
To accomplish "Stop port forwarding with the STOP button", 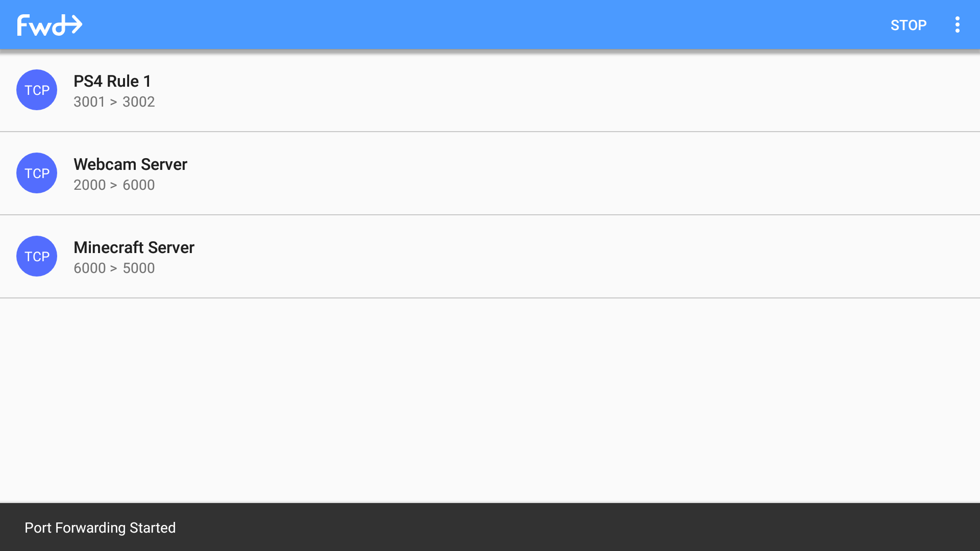I will 908,25.
